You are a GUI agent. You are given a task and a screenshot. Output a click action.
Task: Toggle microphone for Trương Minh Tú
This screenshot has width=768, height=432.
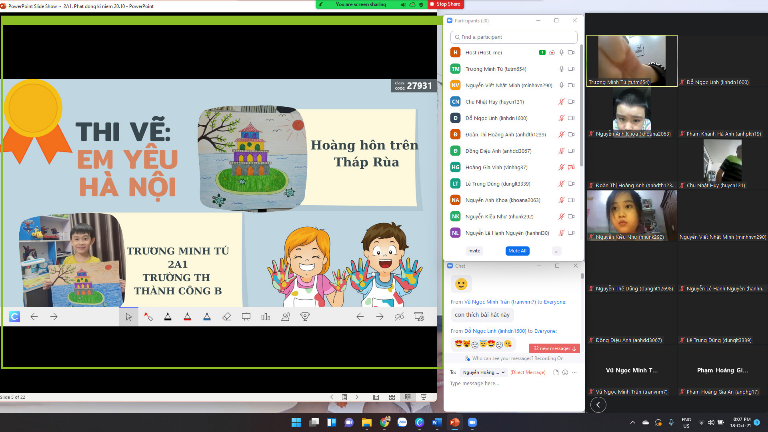coord(562,68)
